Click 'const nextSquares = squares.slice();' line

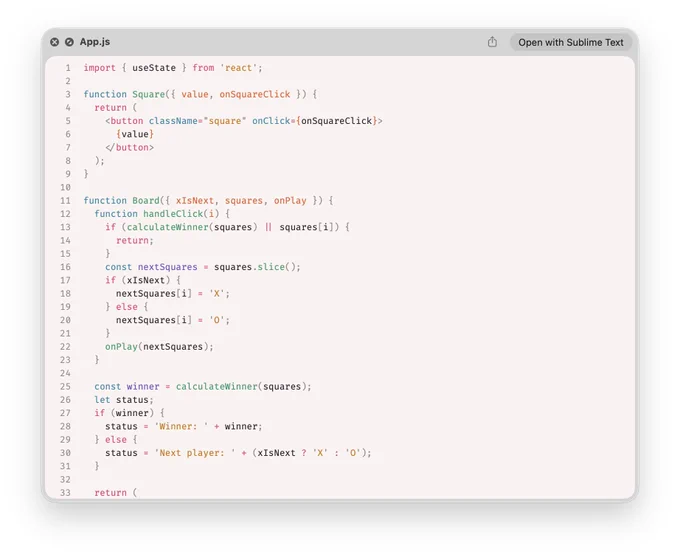coord(203,267)
